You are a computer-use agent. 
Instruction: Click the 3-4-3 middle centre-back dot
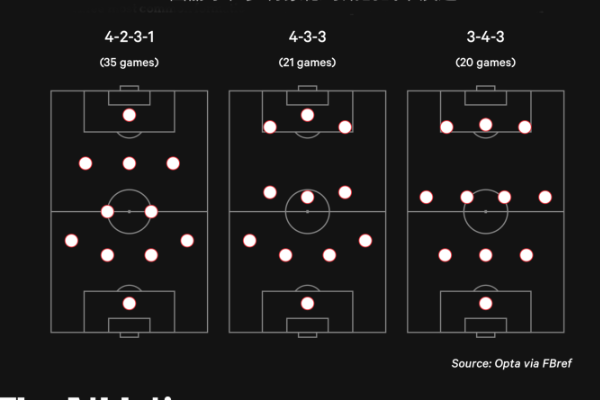tap(485, 255)
